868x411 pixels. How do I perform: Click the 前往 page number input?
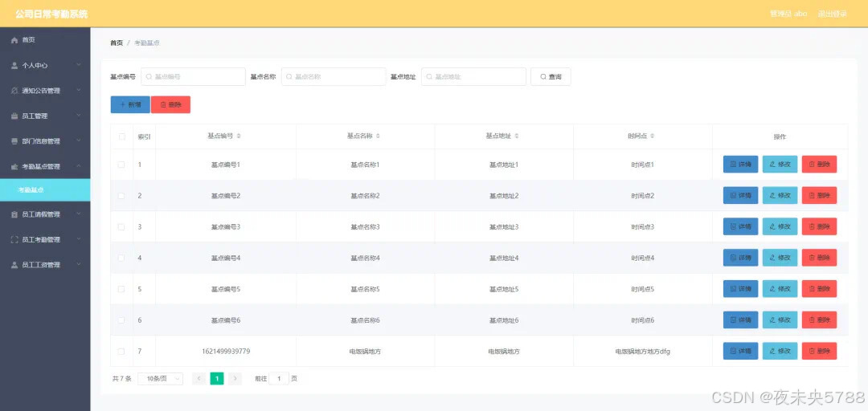(x=279, y=379)
